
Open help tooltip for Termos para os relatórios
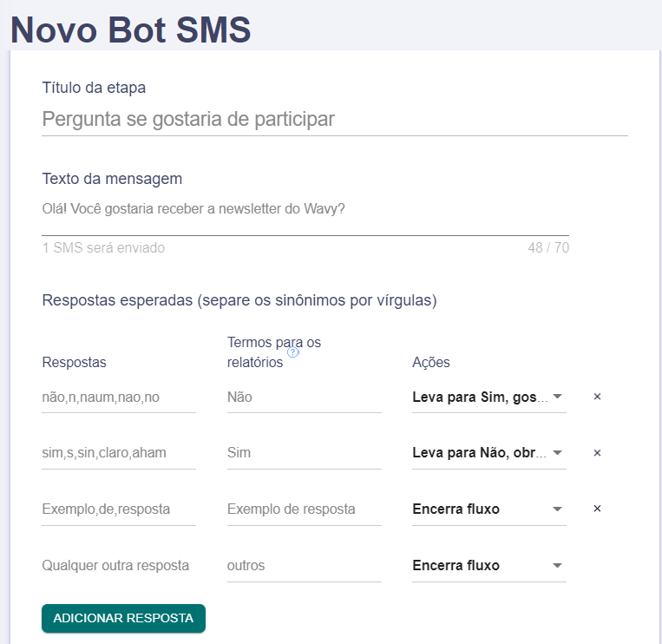click(292, 352)
